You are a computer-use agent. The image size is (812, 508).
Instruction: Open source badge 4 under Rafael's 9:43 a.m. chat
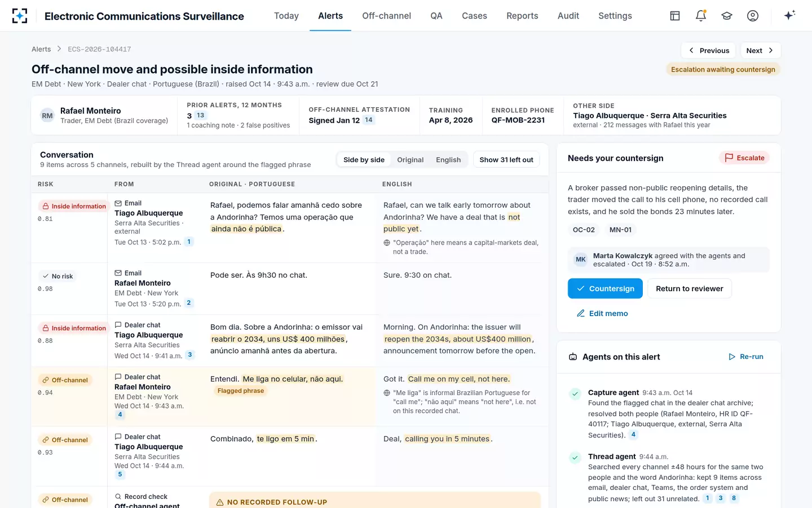(120, 415)
